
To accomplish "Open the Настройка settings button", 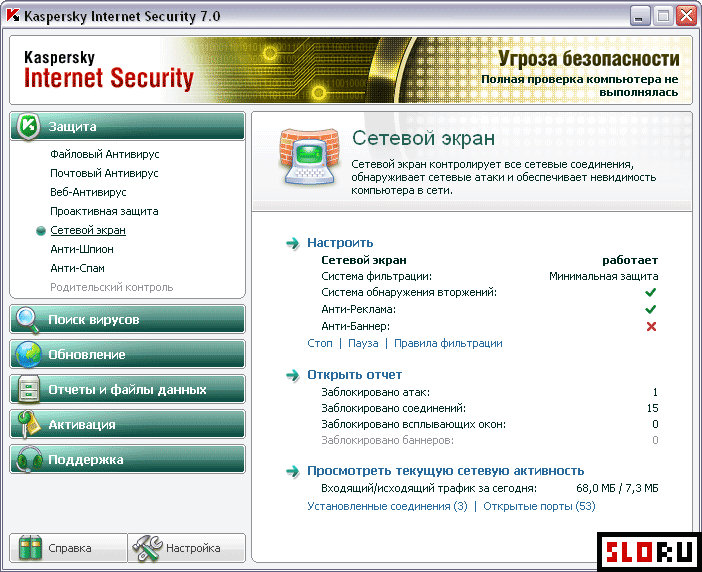I will (x=187, y=548).
